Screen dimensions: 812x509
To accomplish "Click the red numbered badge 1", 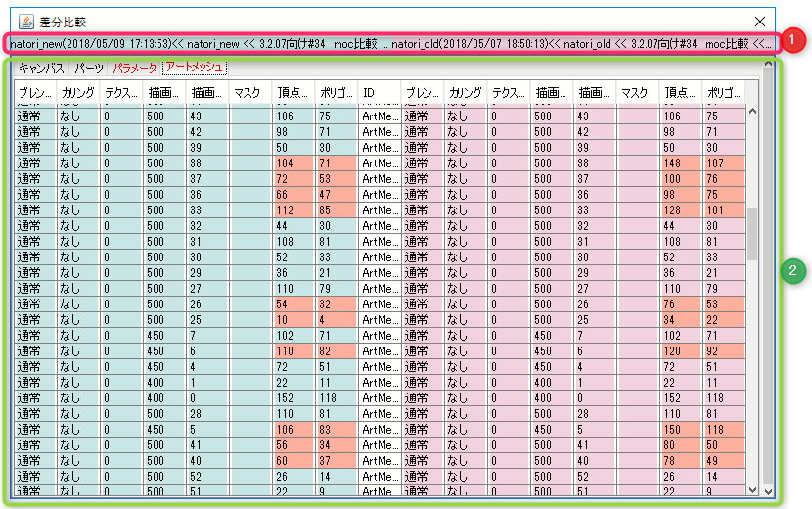I will pyautogui.click(x=795, y=41).
